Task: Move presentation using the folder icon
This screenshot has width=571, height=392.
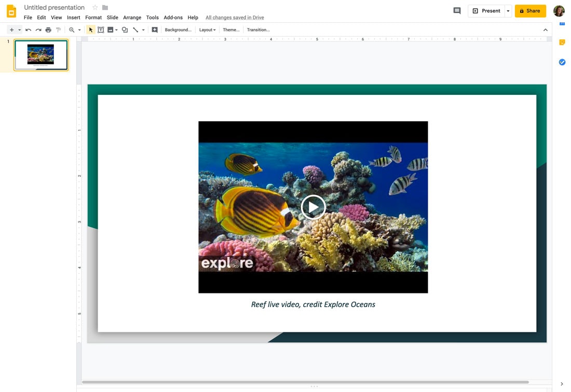Action: pos(105,7)
